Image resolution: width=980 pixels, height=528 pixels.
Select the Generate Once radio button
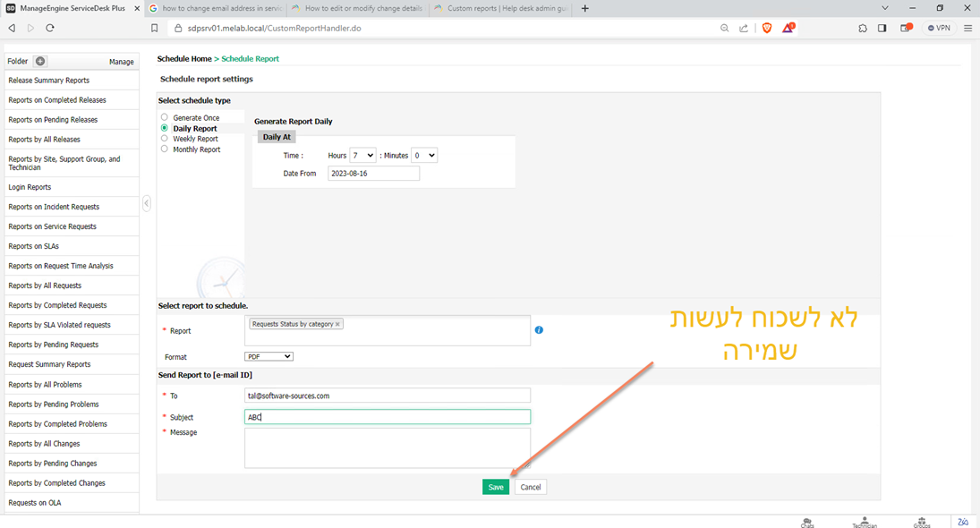click(x=165, y=117)
